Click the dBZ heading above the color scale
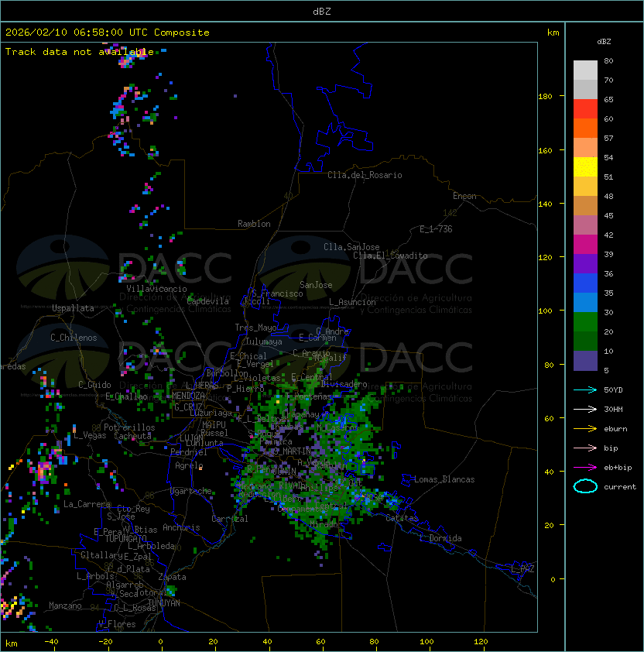 [x=604, y=42]
